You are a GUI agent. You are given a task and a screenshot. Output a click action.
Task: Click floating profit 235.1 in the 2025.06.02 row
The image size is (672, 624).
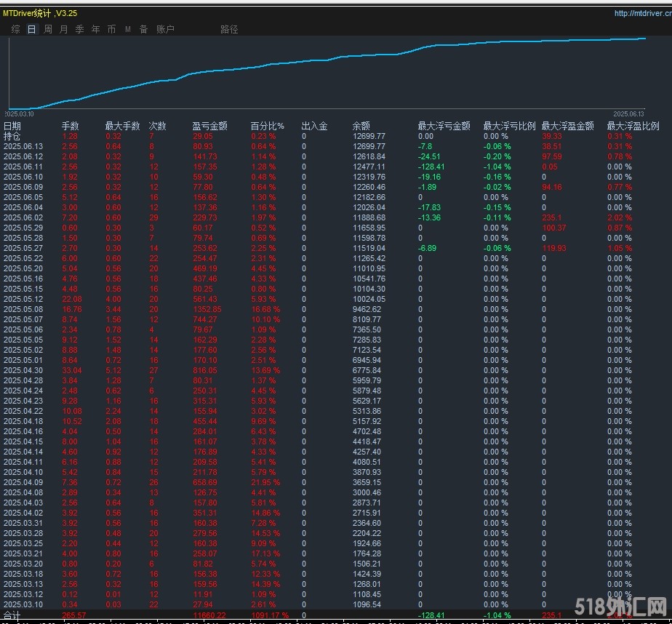[551, 217]
